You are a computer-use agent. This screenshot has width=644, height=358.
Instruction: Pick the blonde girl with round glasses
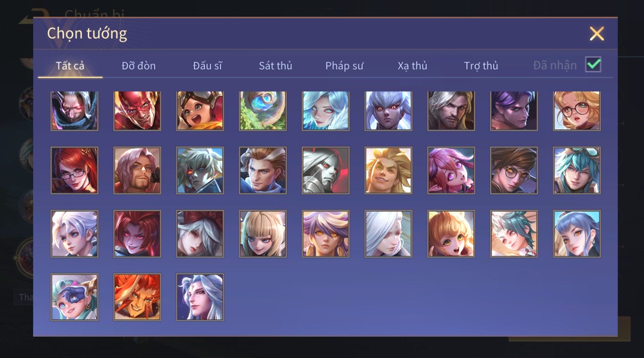(577, 111)
